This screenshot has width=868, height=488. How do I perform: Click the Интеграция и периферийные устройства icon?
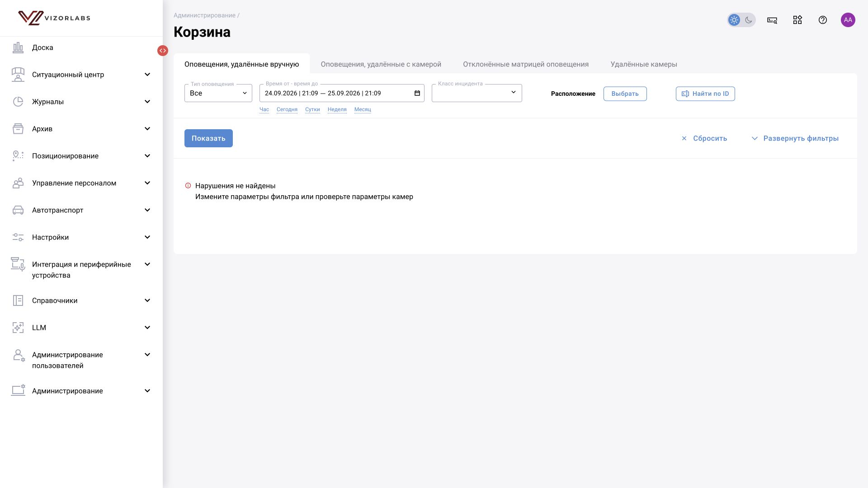[x=18, y=264]
